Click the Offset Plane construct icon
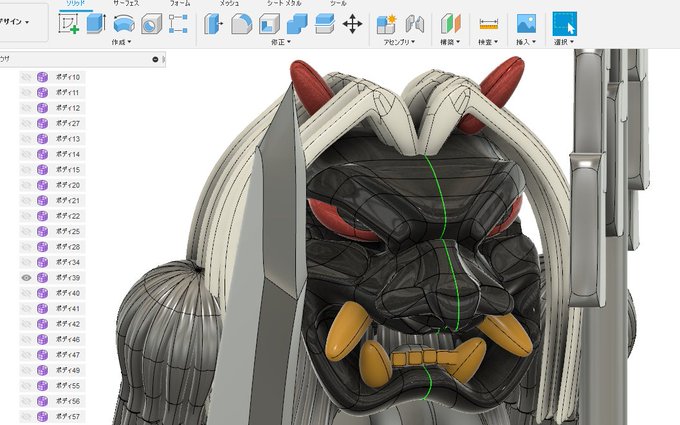Image resolution: width=680 pixels, height=425 pixels. [451, 23]
